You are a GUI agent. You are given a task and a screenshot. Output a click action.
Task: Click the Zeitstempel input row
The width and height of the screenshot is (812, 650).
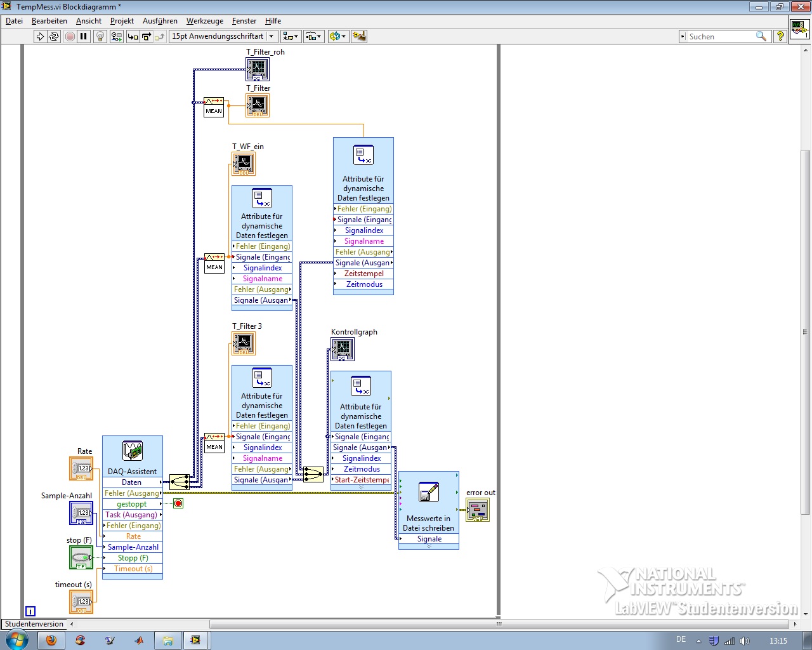[363, 274]
